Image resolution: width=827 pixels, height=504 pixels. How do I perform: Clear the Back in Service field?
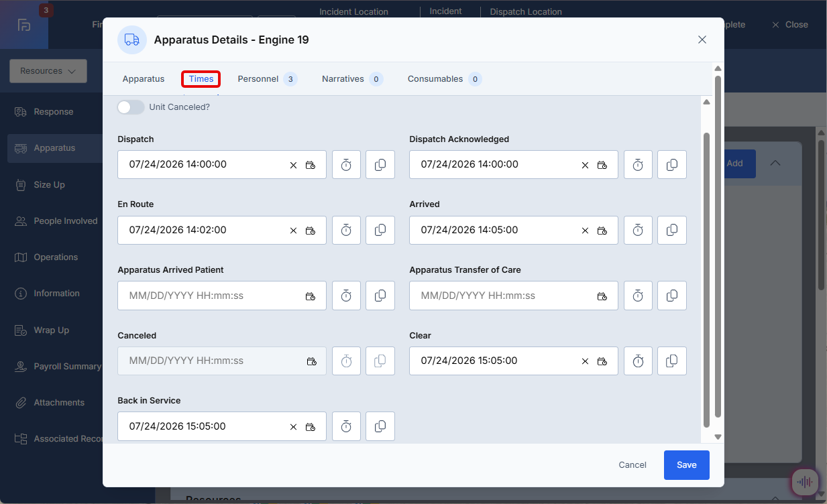coord(293,427)
